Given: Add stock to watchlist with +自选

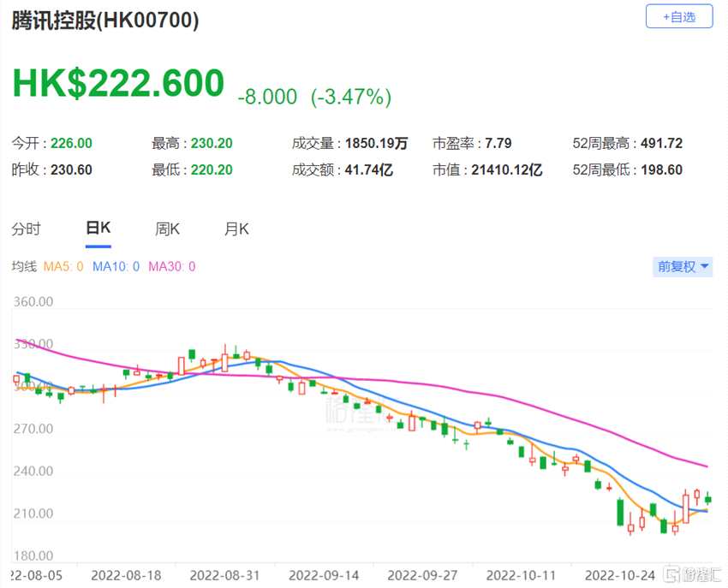Looking at the screenshot, I should (x=679, y=17).
